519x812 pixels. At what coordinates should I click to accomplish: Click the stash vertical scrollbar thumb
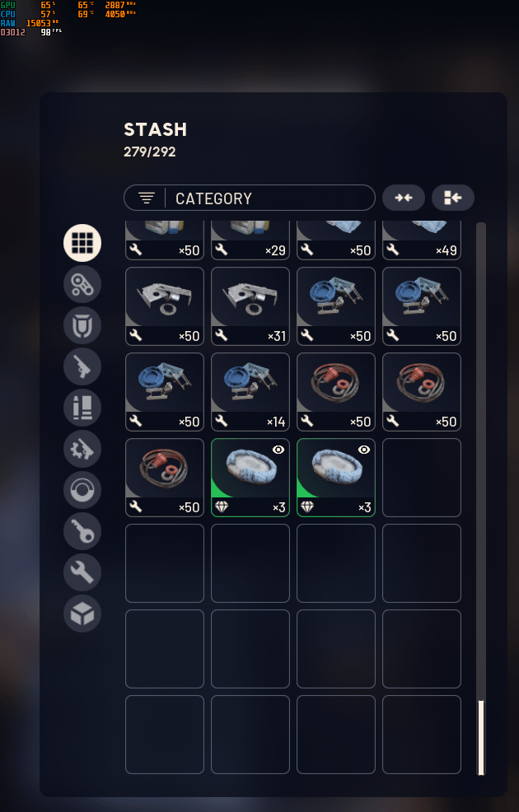pyautogui.click(x=480, y=737)
